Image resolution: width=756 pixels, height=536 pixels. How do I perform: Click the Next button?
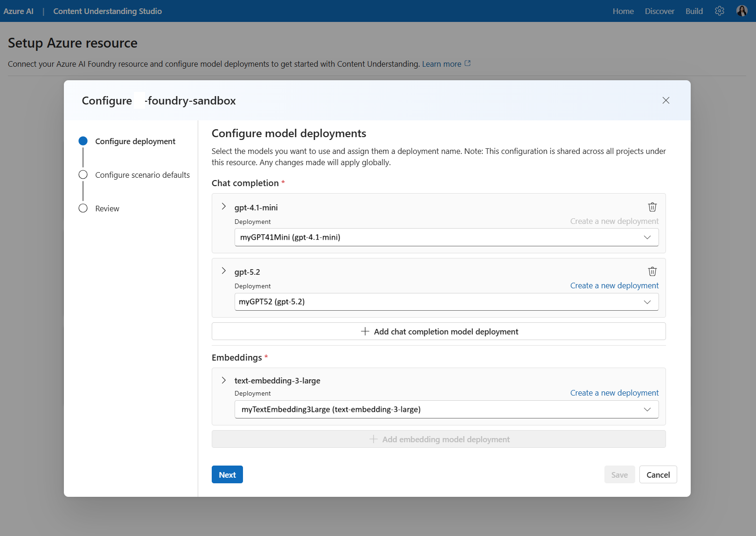tap(227, 474)
